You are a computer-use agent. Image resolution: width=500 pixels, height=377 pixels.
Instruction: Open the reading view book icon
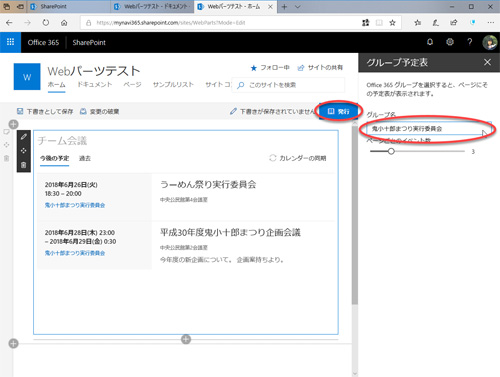click(x=379, y=23)
